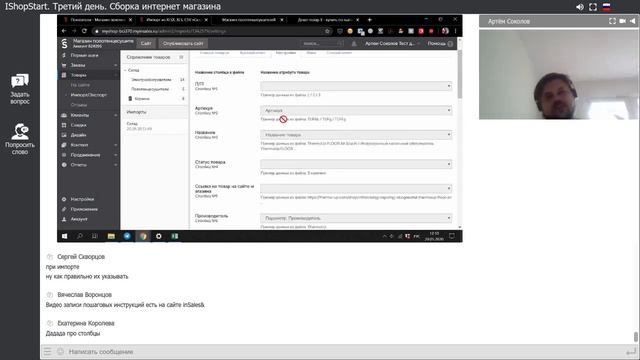The image size is (640, 360).
Task: Click the InSales logo in admin header
Action: point(64,43)
